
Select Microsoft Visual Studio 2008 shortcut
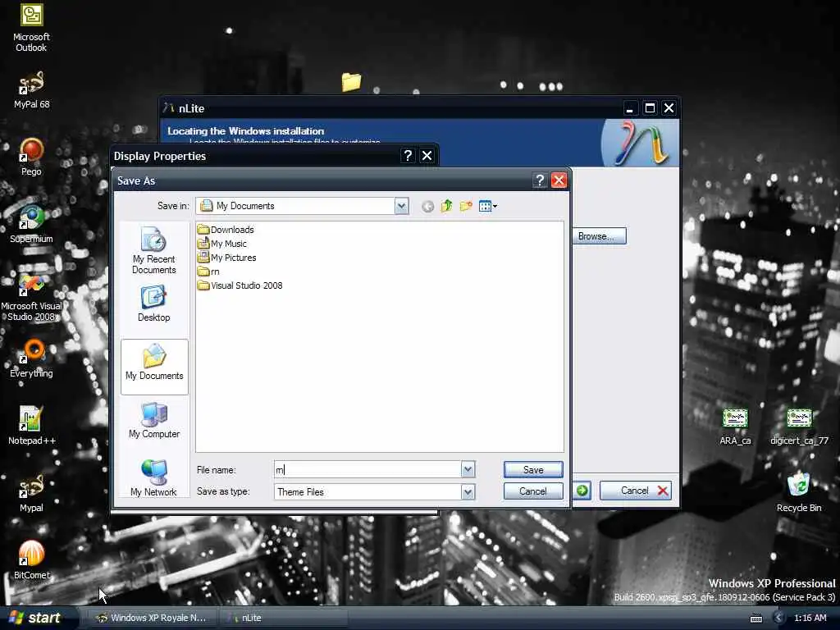31,297
